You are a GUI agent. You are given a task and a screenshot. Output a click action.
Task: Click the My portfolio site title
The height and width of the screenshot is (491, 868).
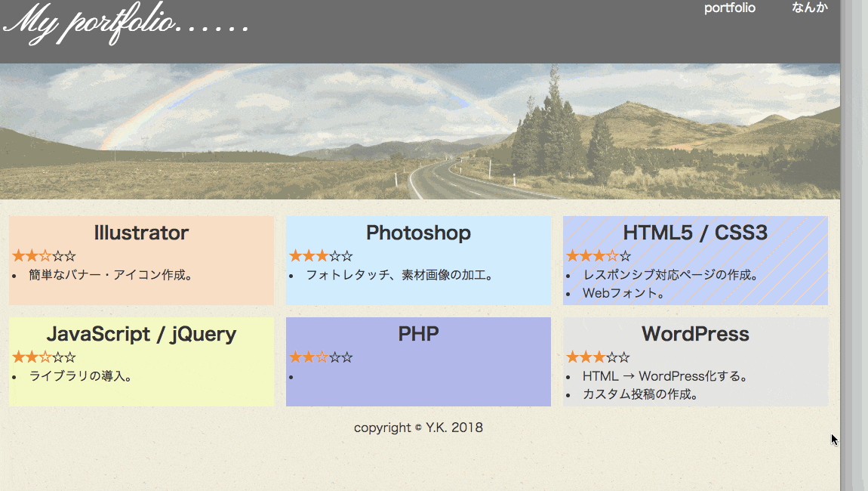point(127,24)
